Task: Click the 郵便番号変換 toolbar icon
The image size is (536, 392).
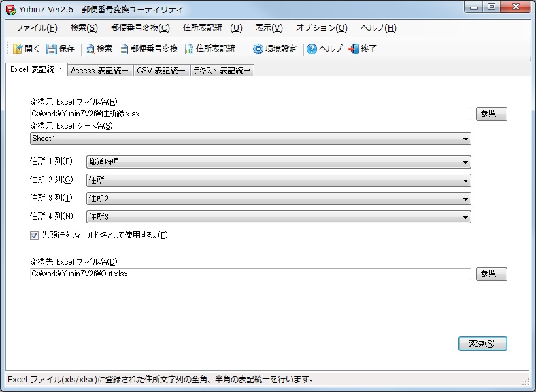Action: 124,49
